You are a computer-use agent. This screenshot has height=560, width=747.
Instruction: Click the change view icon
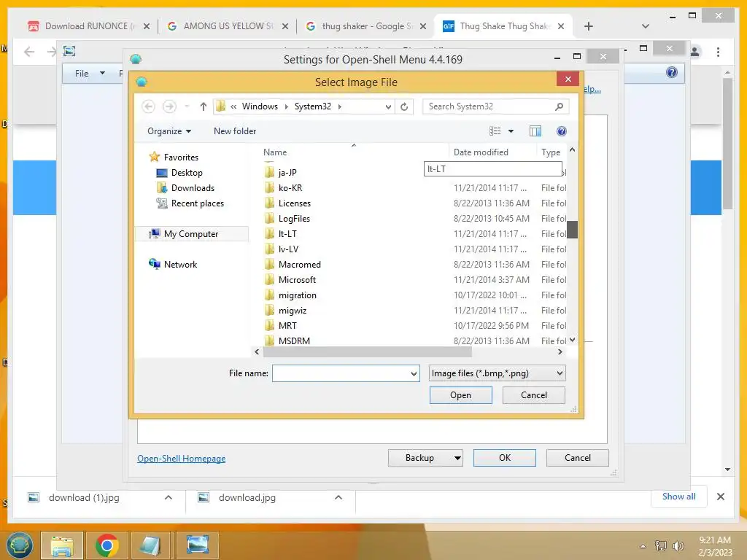tap(495, 131)
